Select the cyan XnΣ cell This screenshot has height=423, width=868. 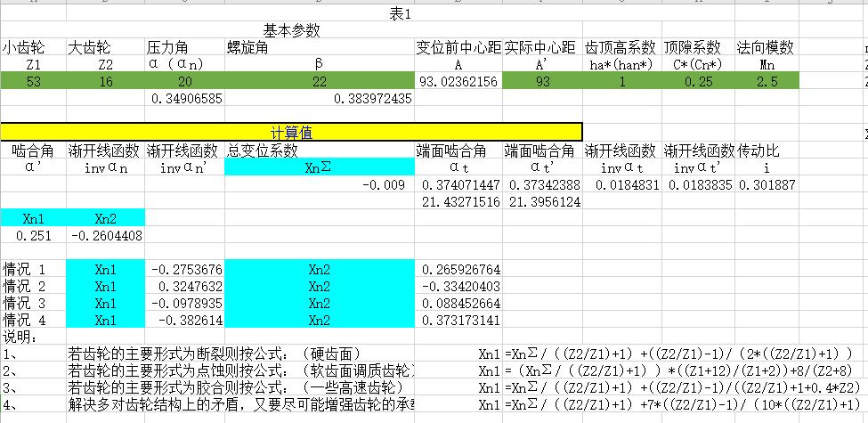pyautogui.click(x=320, y=167)
